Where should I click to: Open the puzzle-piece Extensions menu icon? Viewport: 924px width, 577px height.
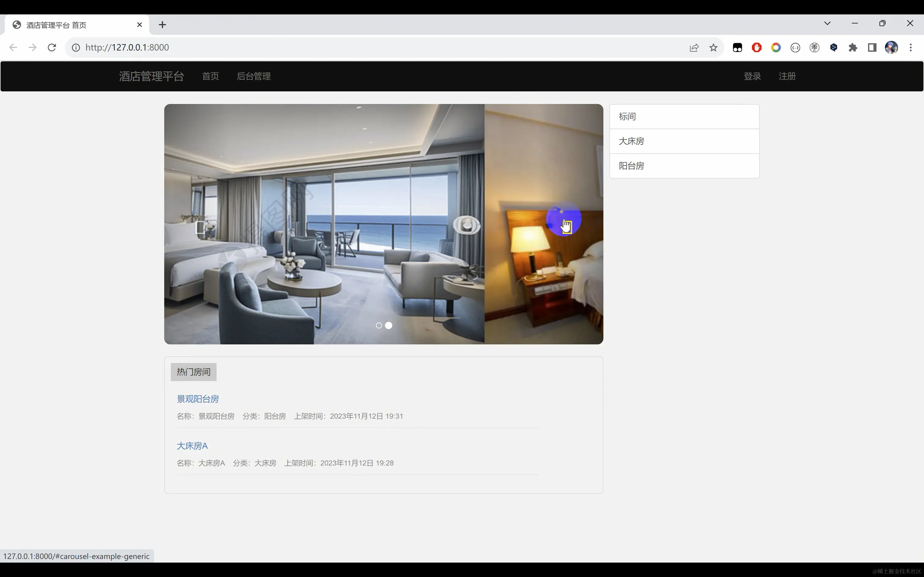[x=853, y=47]
